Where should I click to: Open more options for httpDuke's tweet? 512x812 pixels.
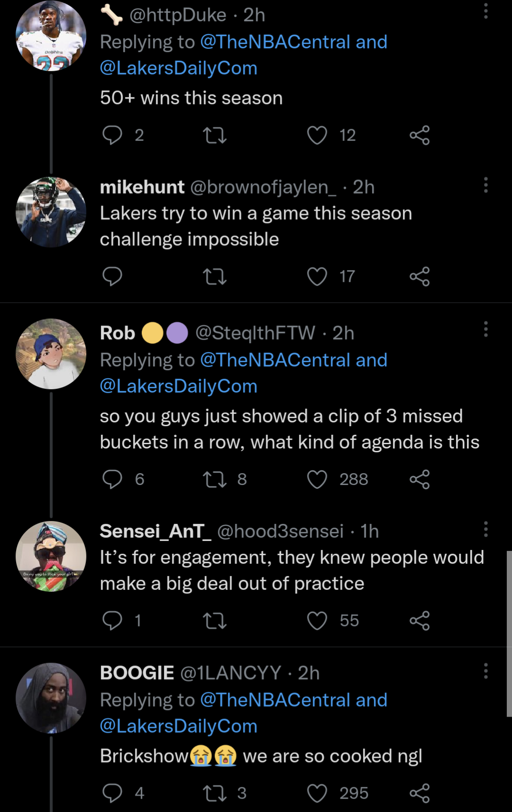click(485, 11)
